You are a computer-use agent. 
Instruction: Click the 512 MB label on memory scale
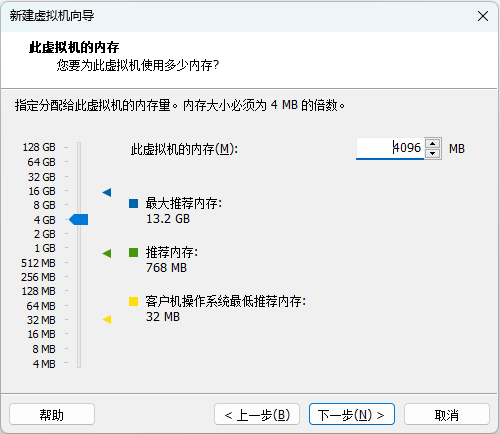38,263
